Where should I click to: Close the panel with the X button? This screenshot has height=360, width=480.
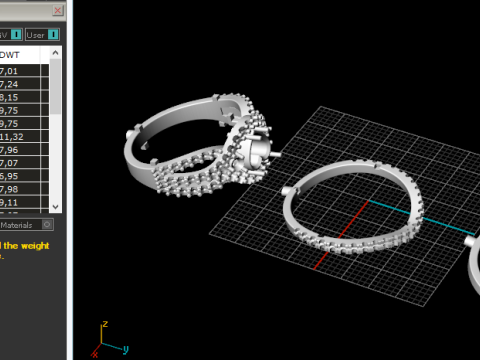click(58, 11)
